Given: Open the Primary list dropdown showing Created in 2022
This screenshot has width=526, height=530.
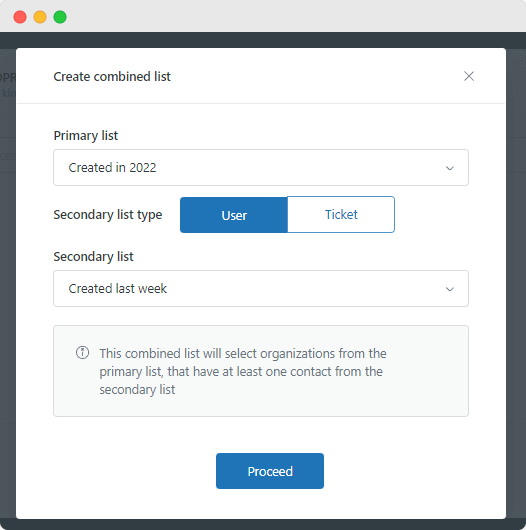Looking at the screenshot, I should 261,168.
